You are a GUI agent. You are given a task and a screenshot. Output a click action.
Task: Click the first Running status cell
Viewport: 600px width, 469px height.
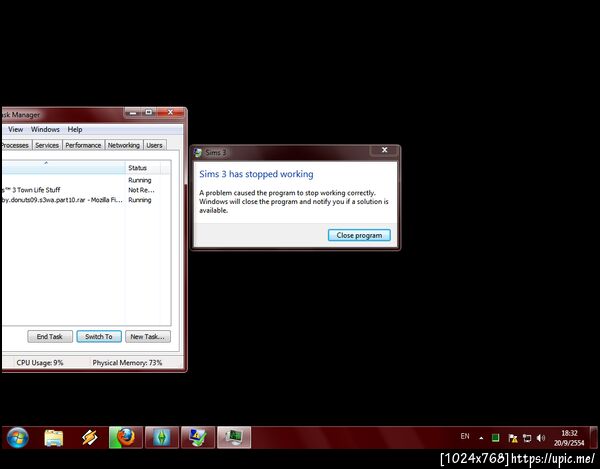point(140,180)
